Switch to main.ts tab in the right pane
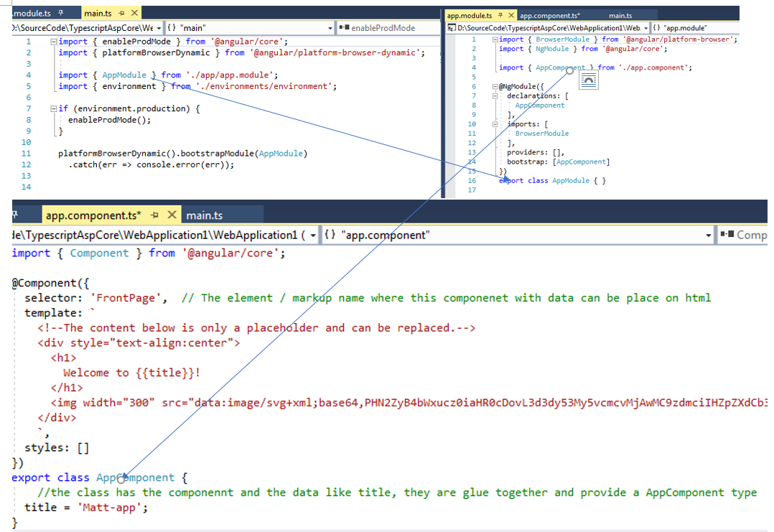The width and height of the screenshot is (774, 532). click(x=620, y=16)
